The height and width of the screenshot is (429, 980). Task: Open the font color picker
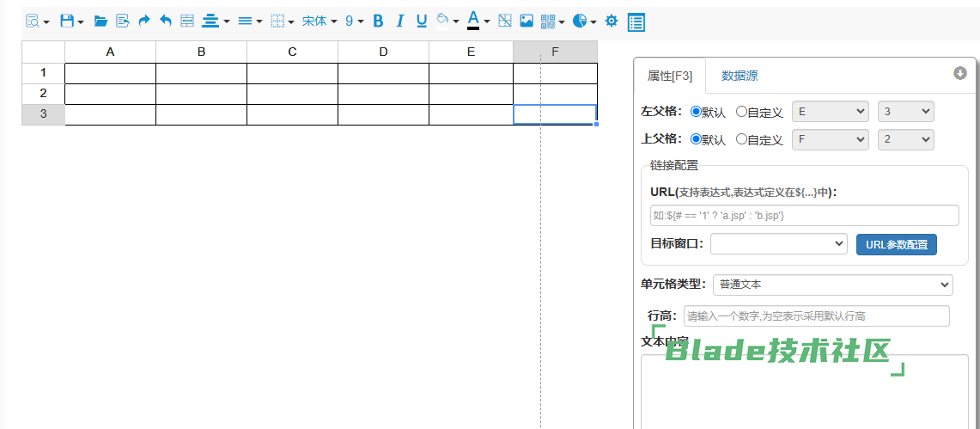(478, 21)
